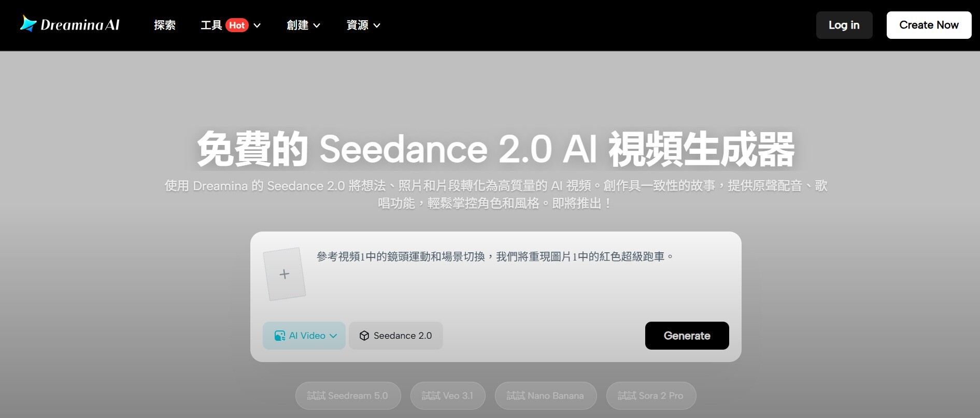Try the 試試 Veo 3.1 chip
This screenshot has width=980, height=418.
tap(448, 396)
